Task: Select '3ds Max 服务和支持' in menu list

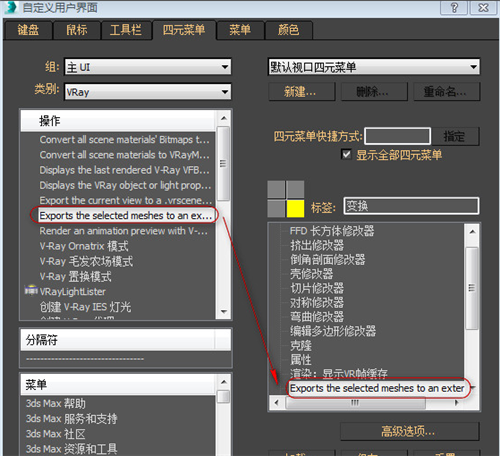Action: (71, 419)
